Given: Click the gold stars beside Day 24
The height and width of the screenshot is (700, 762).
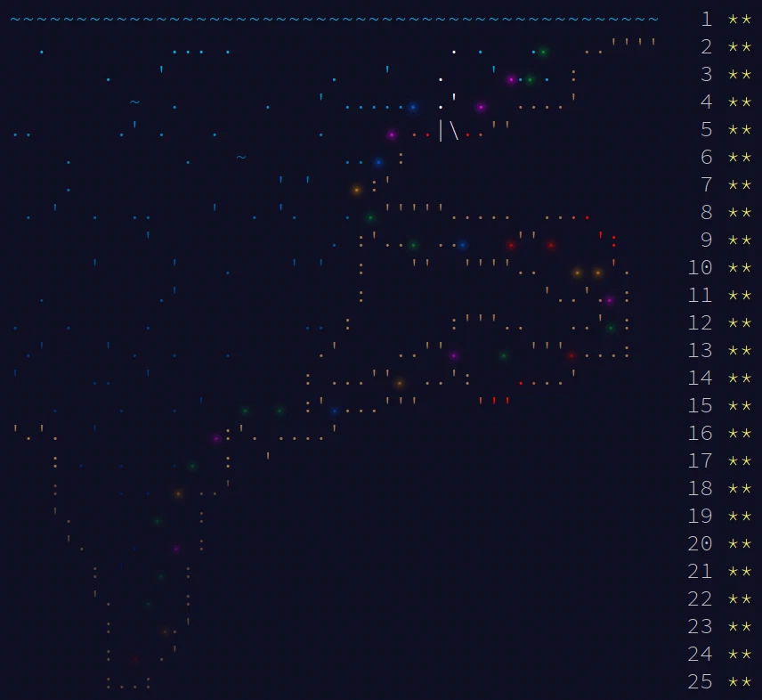Looking at the screenshot, I should [740, 654].
